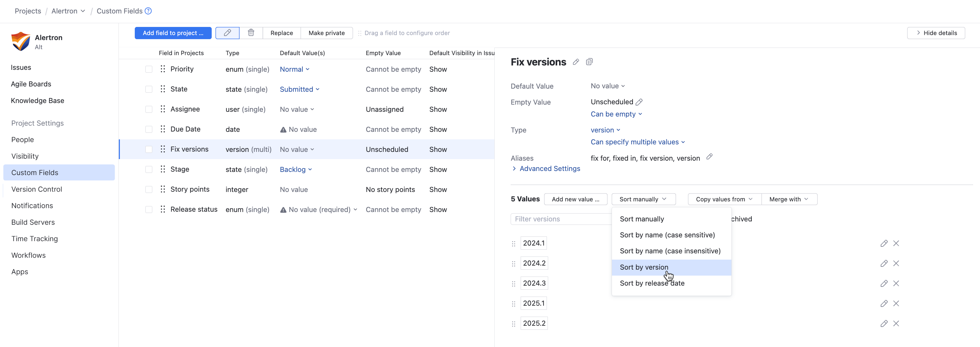
Task: Edit the 2024.1 version value
Action: point(884,243)
